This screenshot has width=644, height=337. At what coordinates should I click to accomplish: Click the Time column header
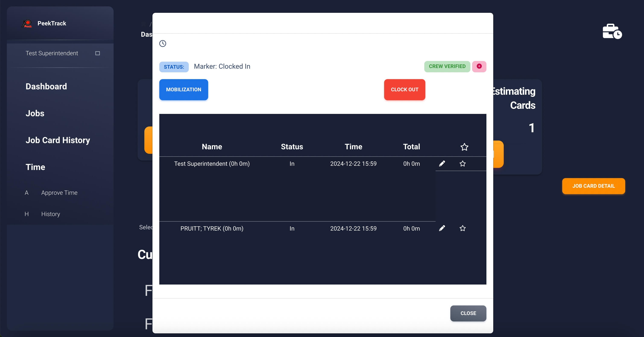tap(353, 147)
